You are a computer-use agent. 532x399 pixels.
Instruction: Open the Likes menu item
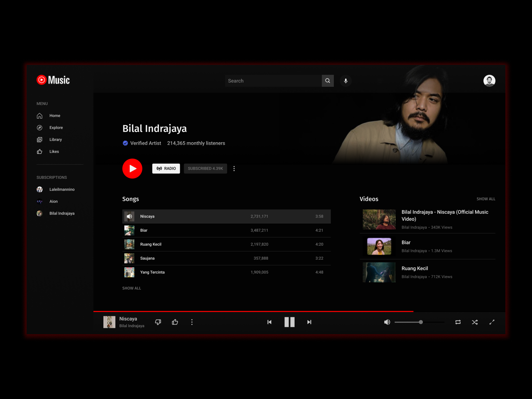[54, 152]
